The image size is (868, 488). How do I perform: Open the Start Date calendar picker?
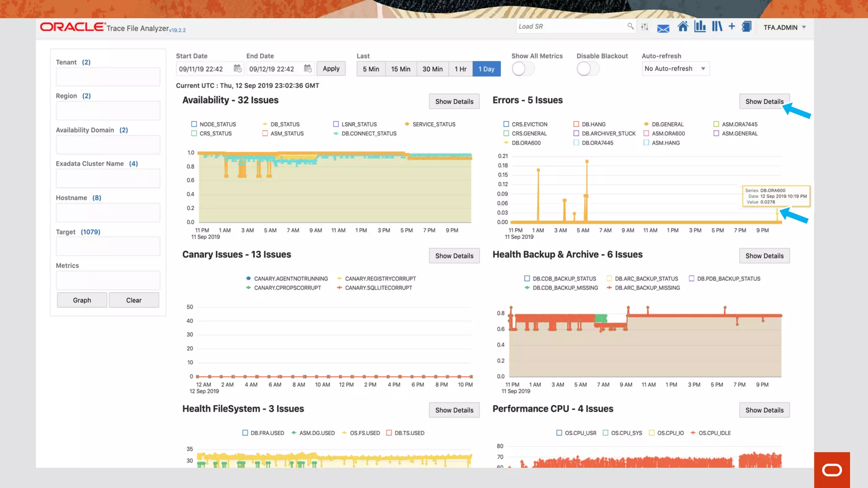click(x=237, y=69)
